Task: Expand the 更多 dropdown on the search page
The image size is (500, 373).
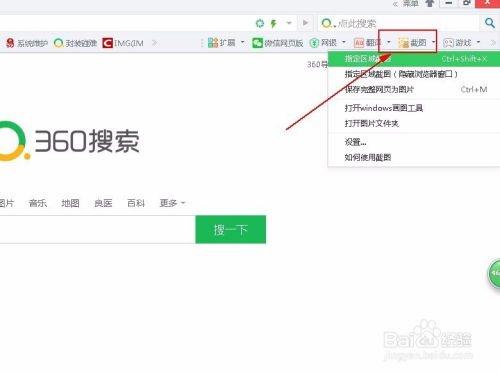Action: click(x=172, y=203)
